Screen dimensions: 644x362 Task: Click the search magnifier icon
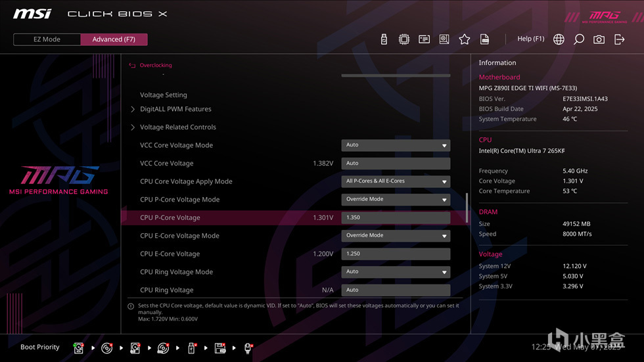pyautogui.click(x=579, y=39)
